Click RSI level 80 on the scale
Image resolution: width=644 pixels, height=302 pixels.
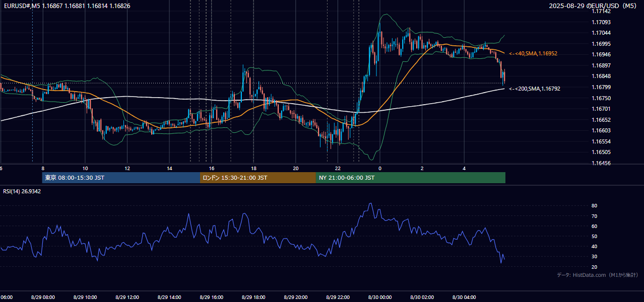click(x=594, y=206)
